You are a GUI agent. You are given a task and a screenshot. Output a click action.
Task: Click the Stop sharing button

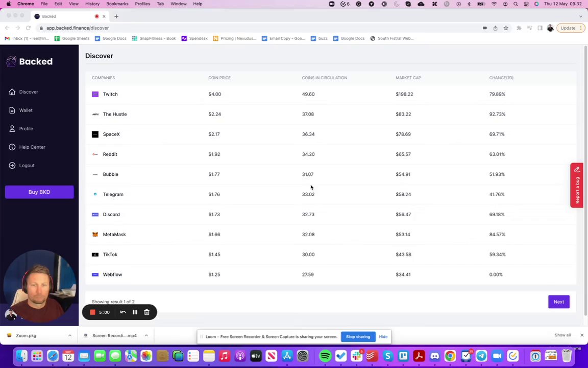coord(358,337)
